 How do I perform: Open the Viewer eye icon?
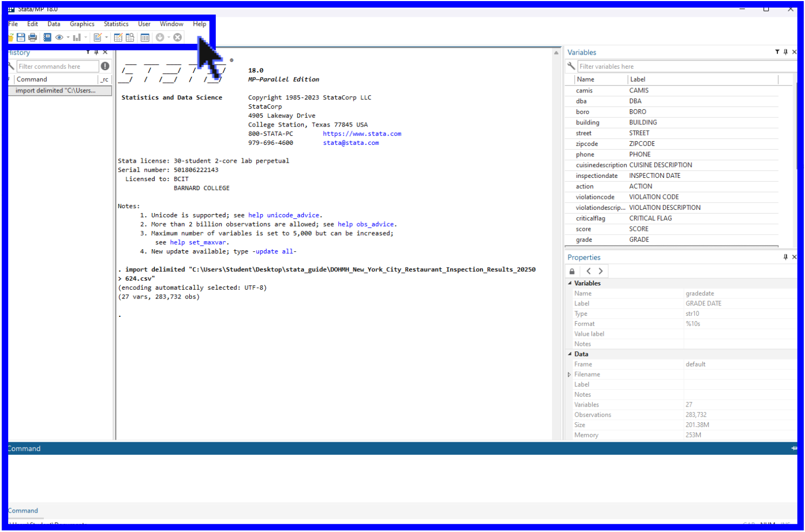tap(59, 37)
